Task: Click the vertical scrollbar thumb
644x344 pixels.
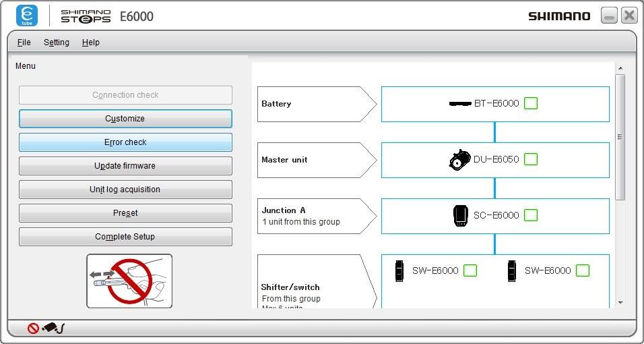Action: (x=620, y=137)
